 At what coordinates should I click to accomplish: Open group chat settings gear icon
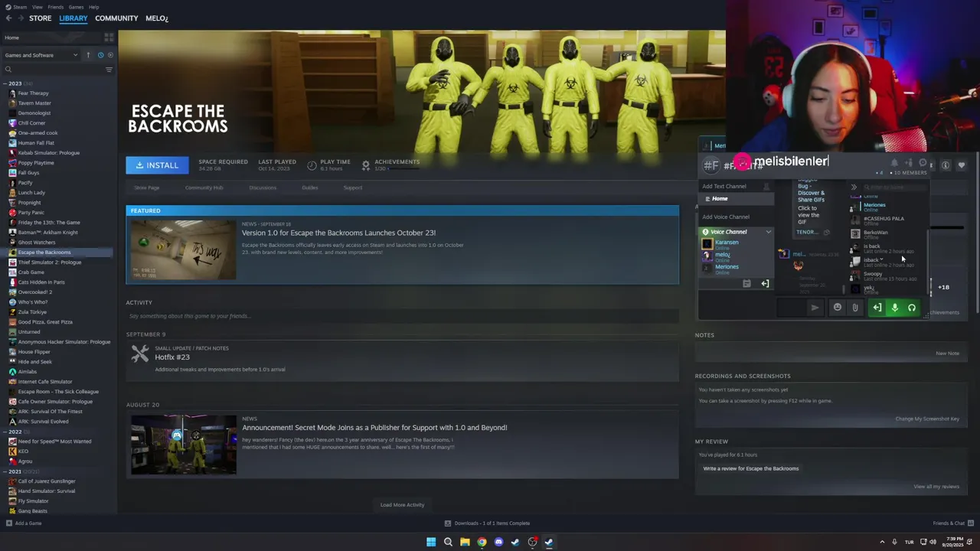(x=923, y=163)
